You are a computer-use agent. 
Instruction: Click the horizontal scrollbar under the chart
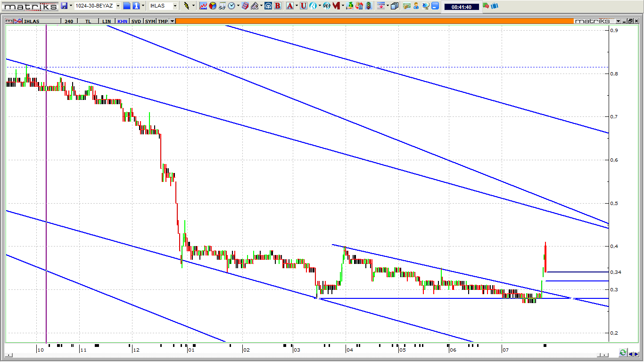coord(302,354)
